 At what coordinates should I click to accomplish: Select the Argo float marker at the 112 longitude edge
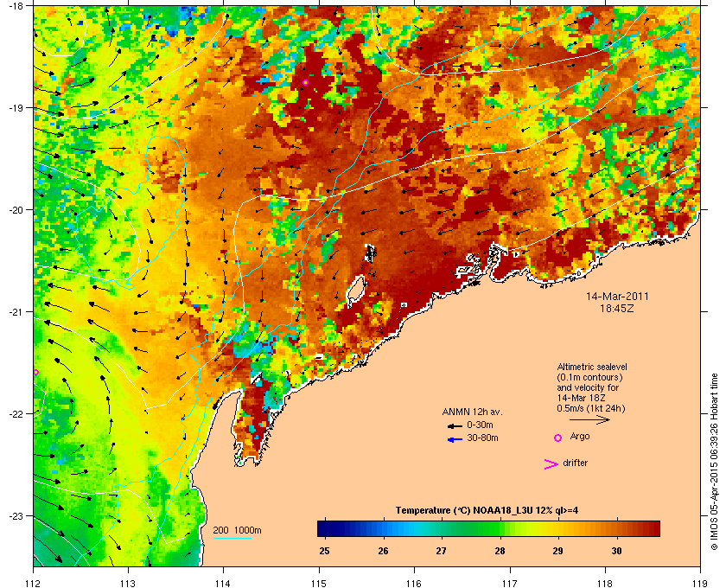click(x=35, y=372)
